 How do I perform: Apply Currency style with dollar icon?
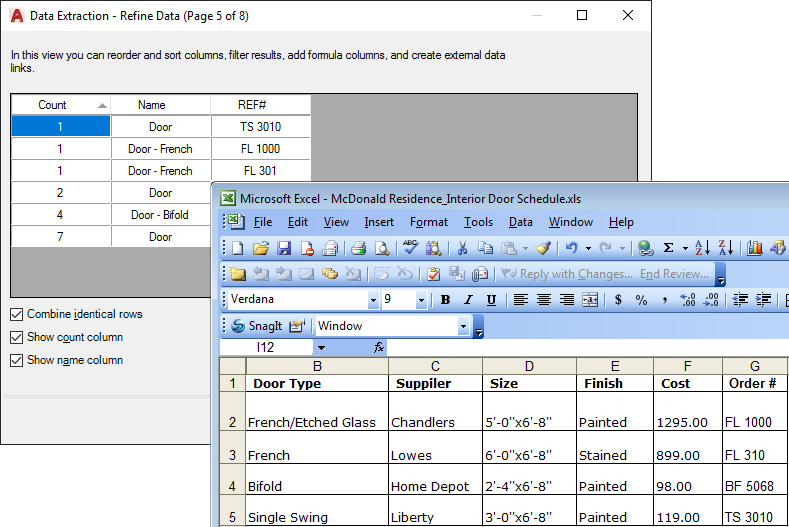click(x=618, y=300)
